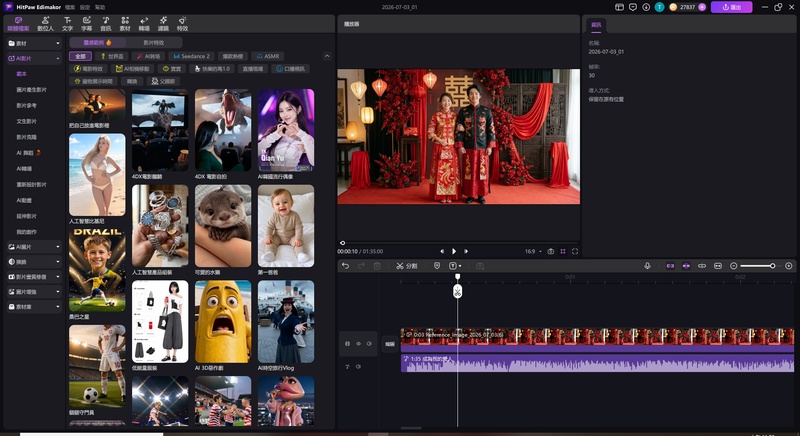Open the 數位人 digital human tool
Viewport: 800px width, 436px height.
[x=45, y=23]
